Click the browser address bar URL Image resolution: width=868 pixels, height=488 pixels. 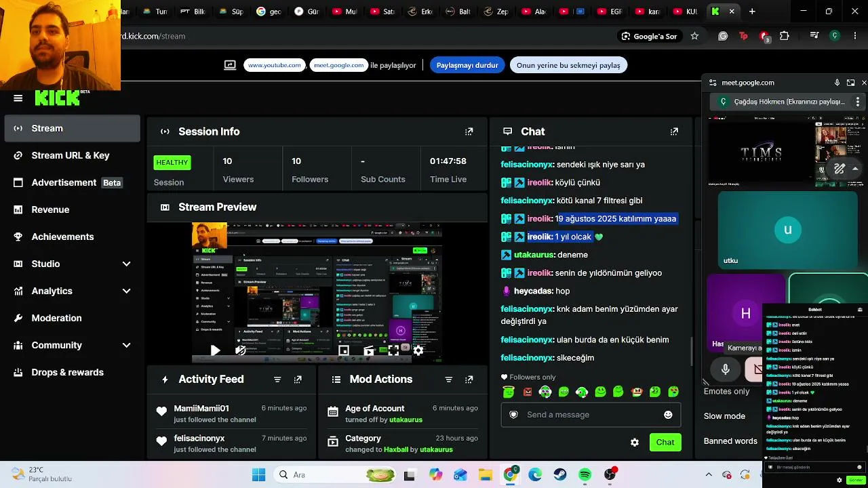point(153,36)
